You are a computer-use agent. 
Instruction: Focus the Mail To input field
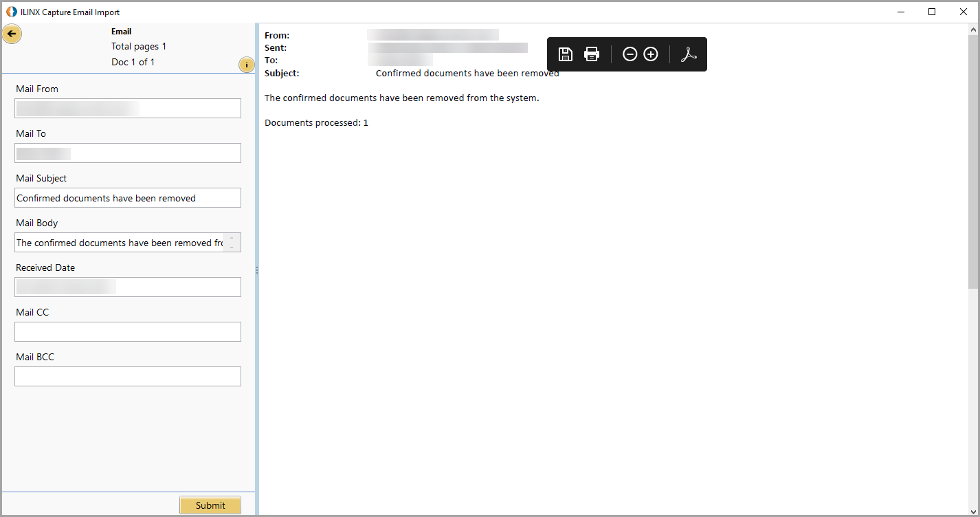(x=128, y=153)
